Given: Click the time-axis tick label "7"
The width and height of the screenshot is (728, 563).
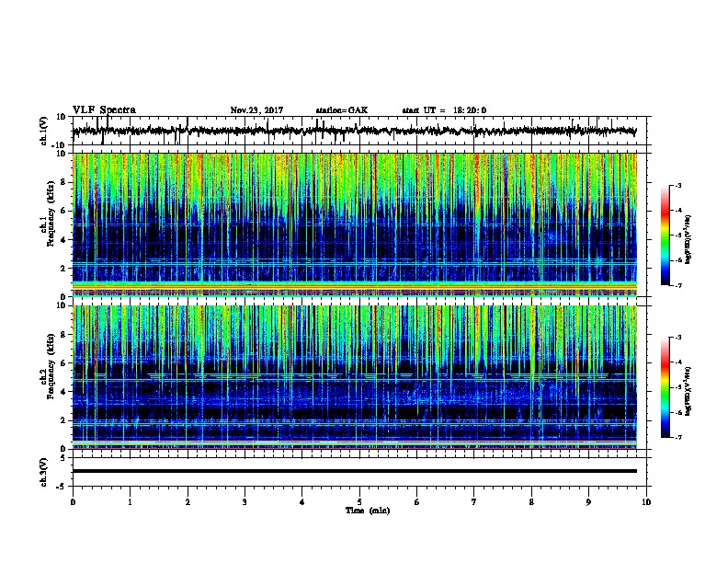Looking at the screenshot, I should tap(474, 502).
